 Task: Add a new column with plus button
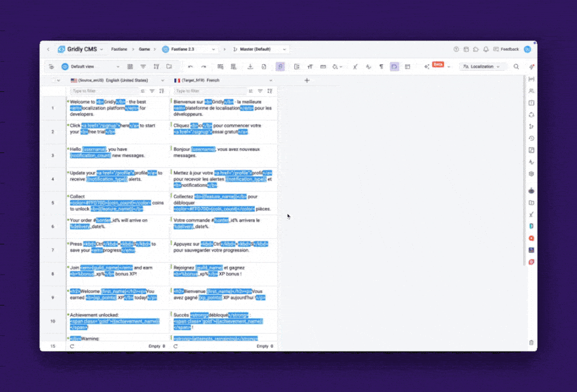click(307, 80)
